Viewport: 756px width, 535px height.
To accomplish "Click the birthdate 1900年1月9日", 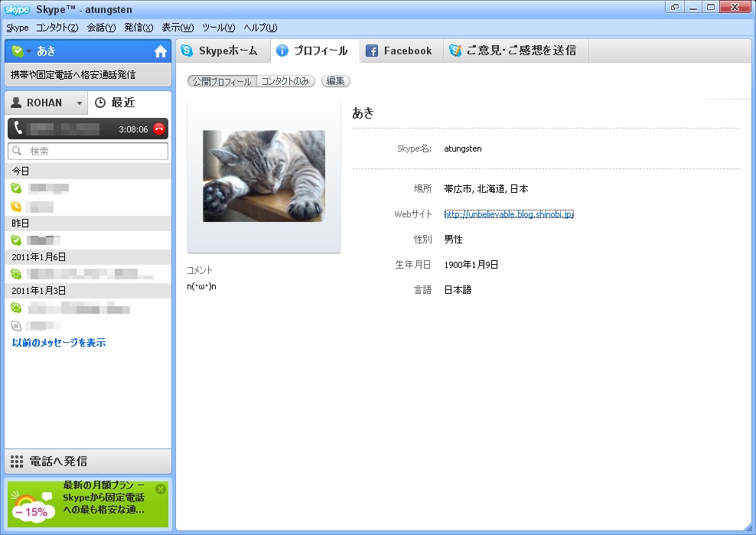I will (471, 265).
